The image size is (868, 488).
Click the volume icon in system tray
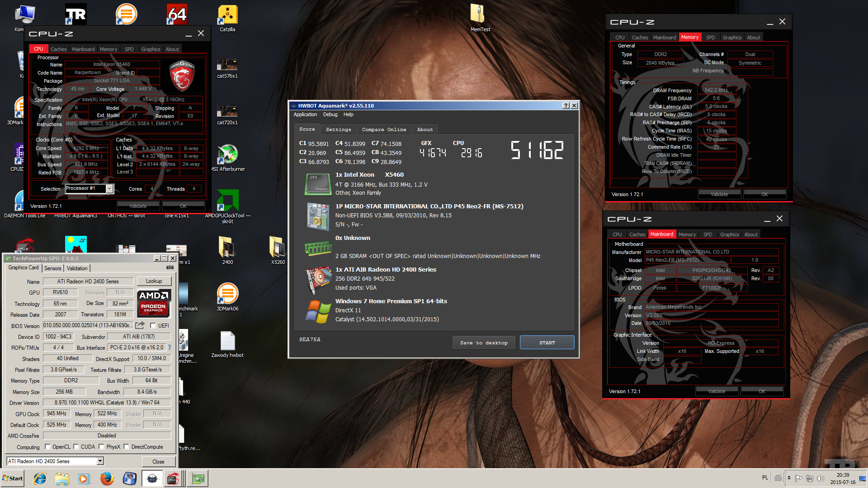821,478
